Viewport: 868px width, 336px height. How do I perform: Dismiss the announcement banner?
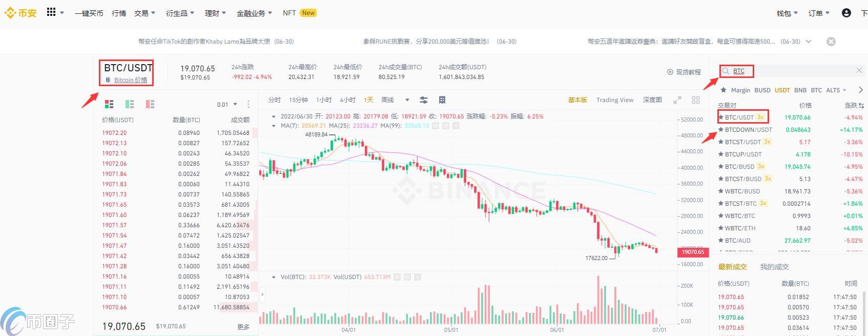tap(831, 42)
